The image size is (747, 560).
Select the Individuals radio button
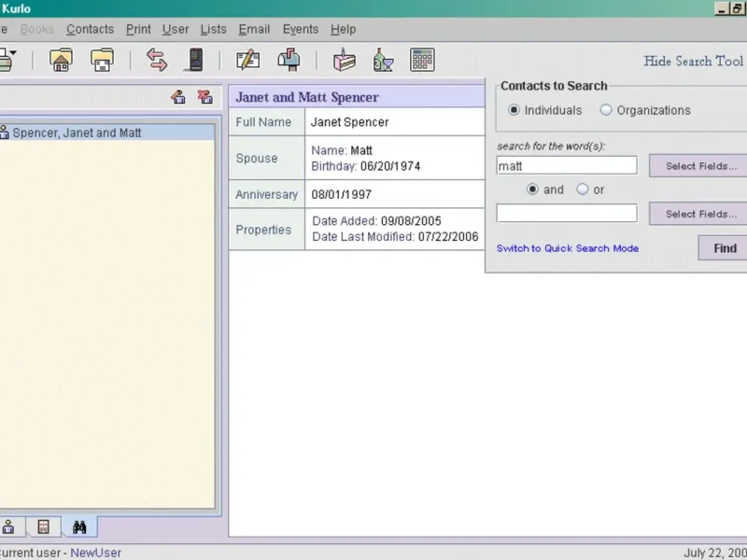[x=514, y=110]
